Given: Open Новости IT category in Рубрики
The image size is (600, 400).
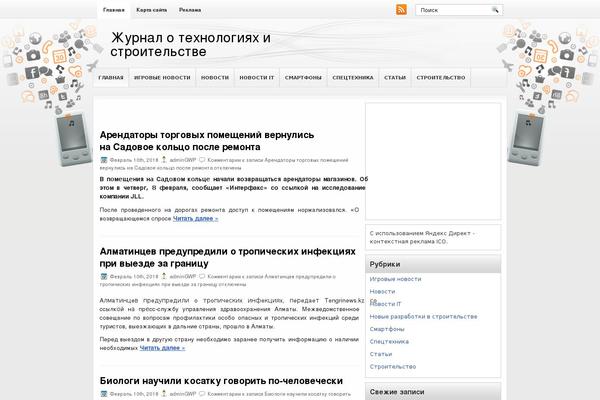Looking at the screenshot, I should coord(386,304).
